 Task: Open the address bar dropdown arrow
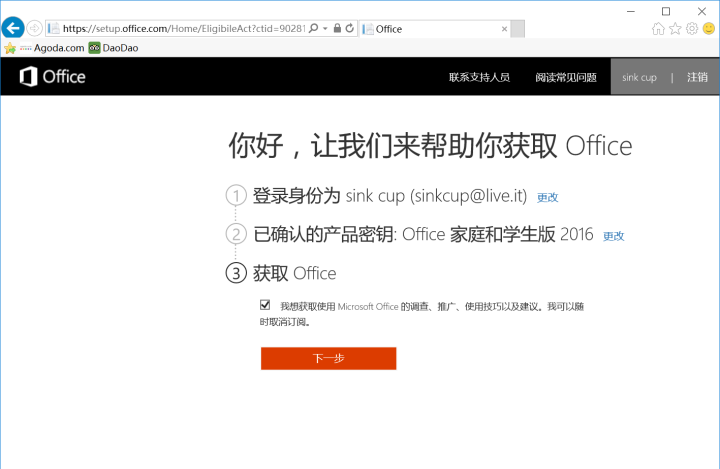coord(325,28)
